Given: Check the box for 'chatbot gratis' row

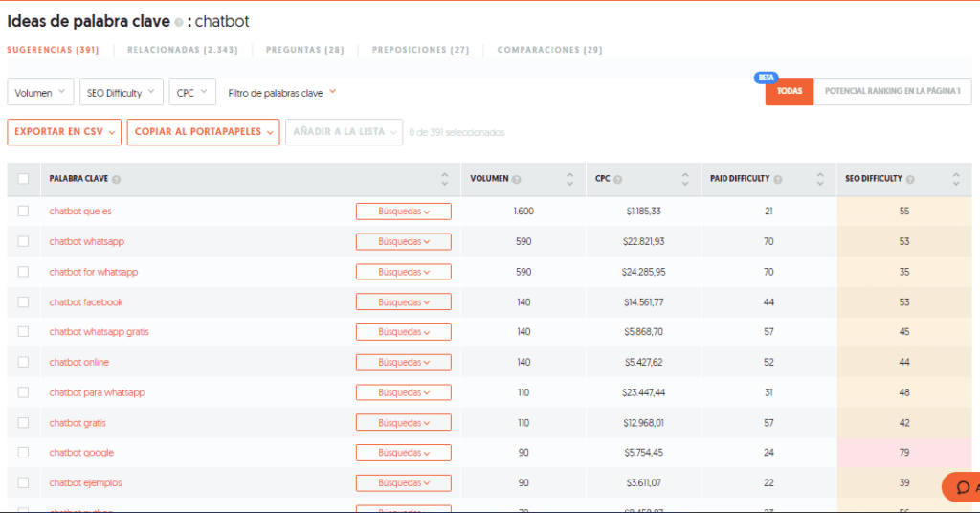Looking at the screenshot, I should click(23, 422).
